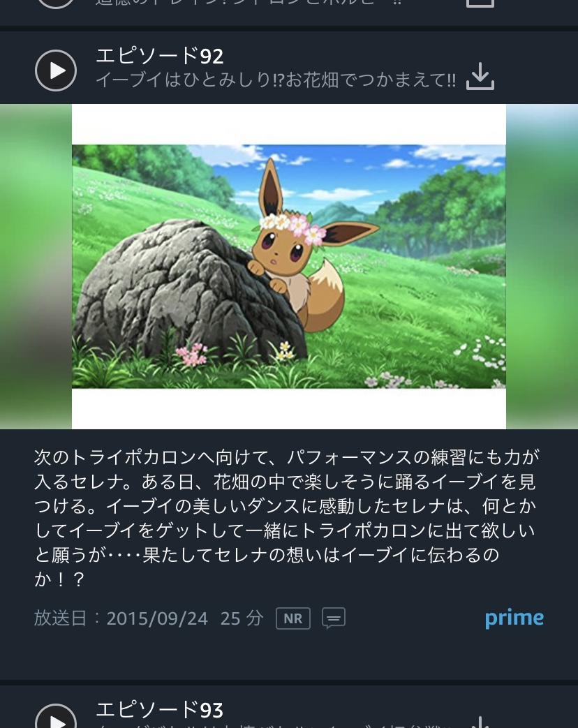Expand the cut-off episode title at top
The width and height of the screenshot is (578, 728).
249,3
